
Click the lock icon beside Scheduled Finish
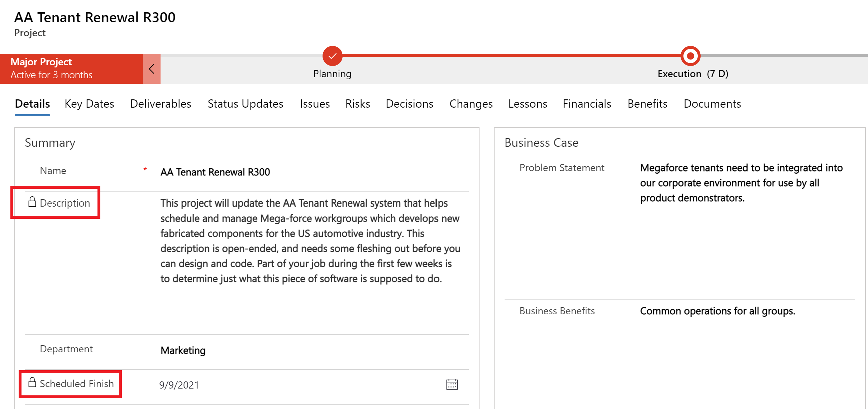click(x=32, y=383)
